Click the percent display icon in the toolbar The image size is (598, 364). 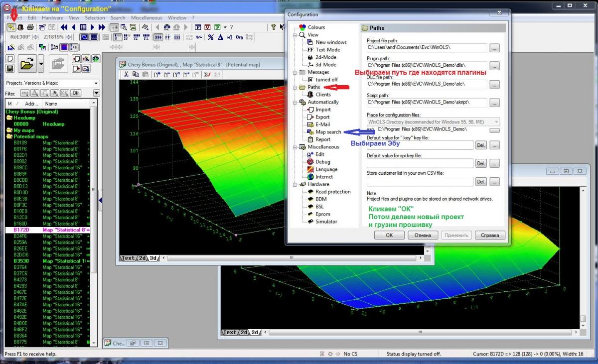pos(211,37)
